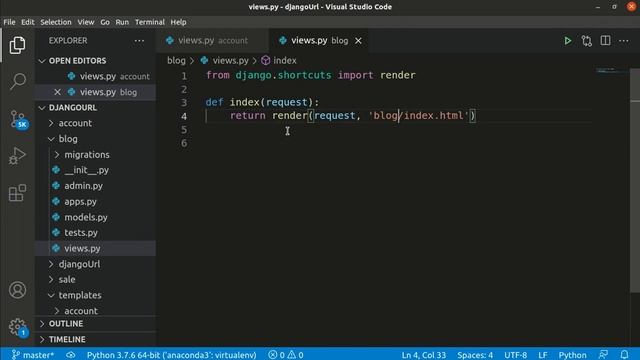
Task: Open the feedback icon in status bar
Action: pos(603,354)
